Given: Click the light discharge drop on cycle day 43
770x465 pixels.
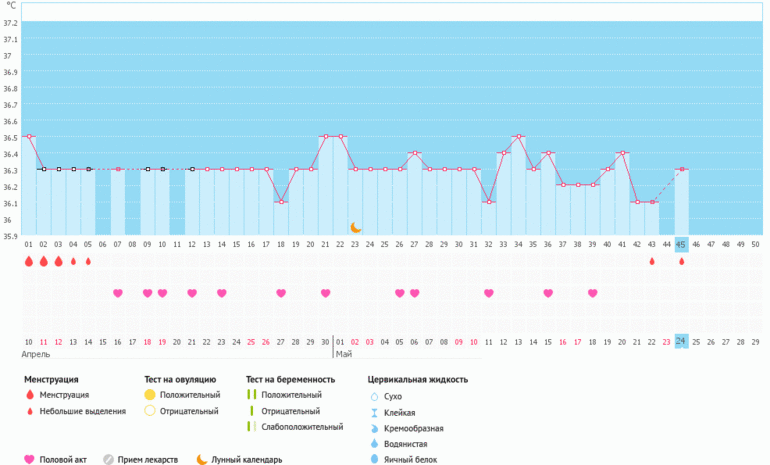Looking at the screenshot, I should (x=652, y=262).
